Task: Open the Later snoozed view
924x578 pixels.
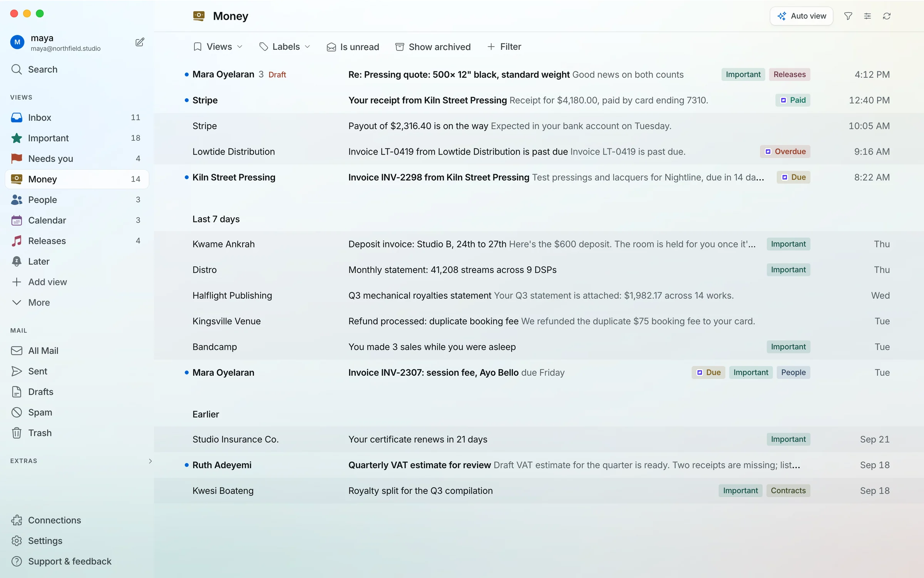Action: tap(77, 261)
